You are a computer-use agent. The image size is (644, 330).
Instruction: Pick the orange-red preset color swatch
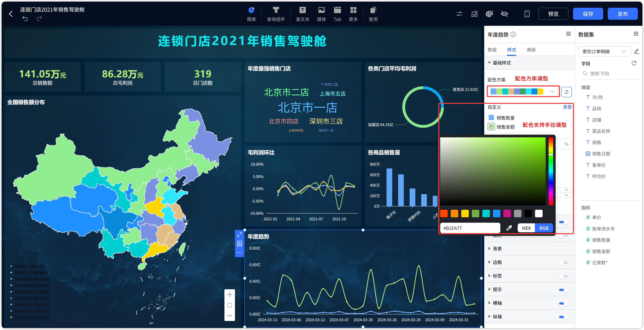coord(444,213)
